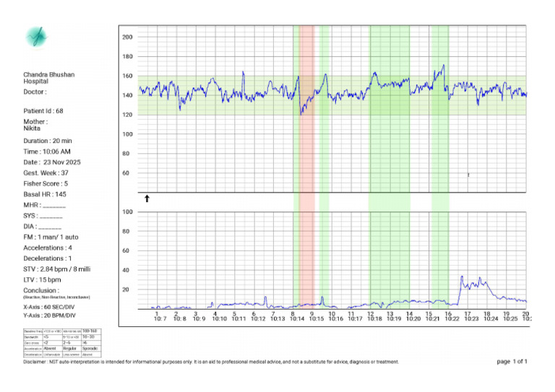Viewport: 555px width, 392px height.
Task: Click the Doctor label field
Action: 35,92
